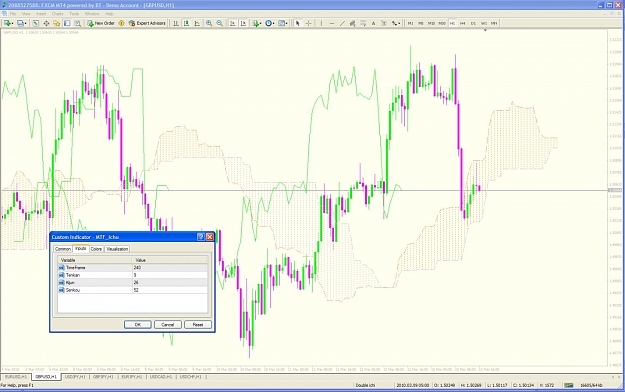Image resolution: width=625 pixels, height=392 pixels.
Task: Select the Equidistant Channel tool
Action: [x=352, y=24]
